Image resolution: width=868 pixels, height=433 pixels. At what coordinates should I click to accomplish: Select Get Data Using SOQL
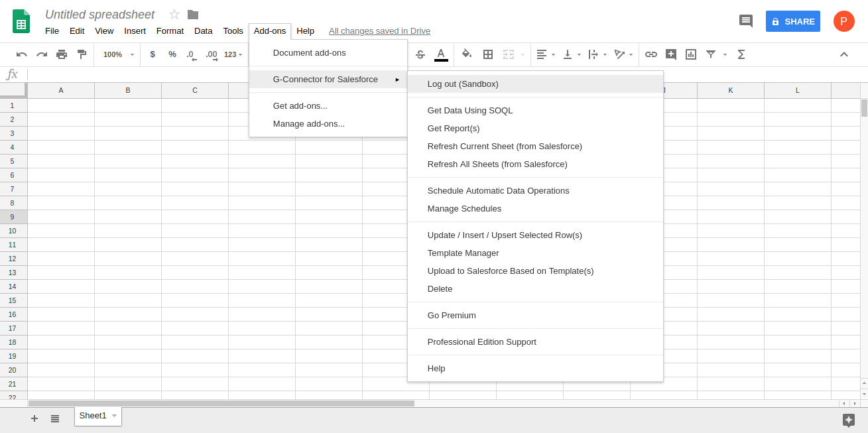click(470, 110)
